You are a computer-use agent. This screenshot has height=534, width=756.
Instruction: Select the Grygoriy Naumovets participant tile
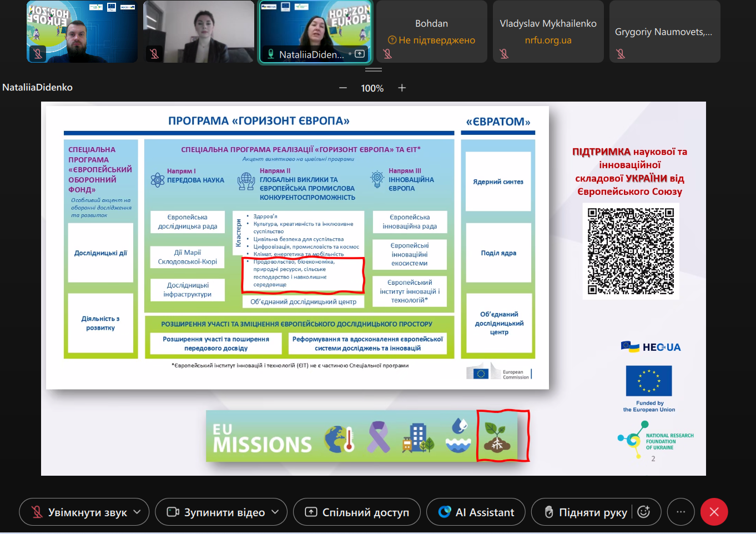click(664, 32)
